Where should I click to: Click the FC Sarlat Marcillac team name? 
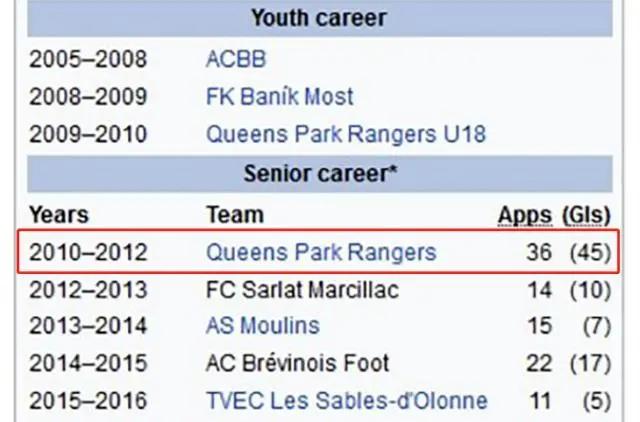click(302, 289)
